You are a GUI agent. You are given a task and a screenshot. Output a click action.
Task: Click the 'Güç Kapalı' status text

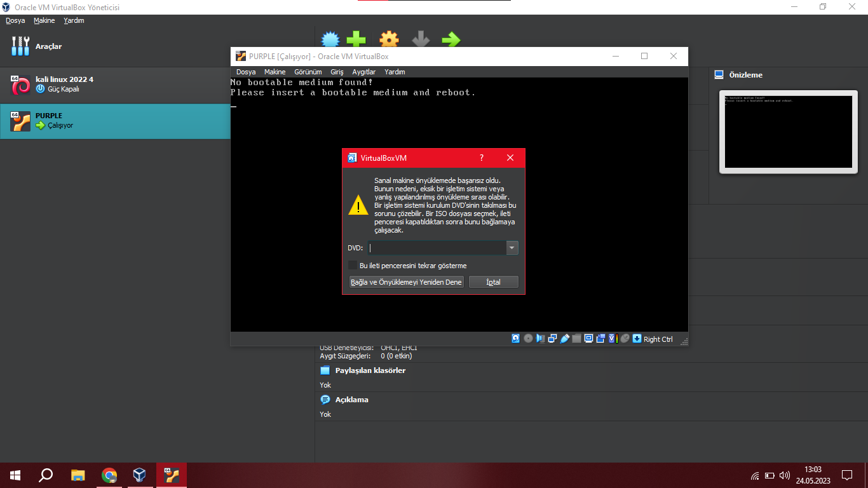click(64, 89)
